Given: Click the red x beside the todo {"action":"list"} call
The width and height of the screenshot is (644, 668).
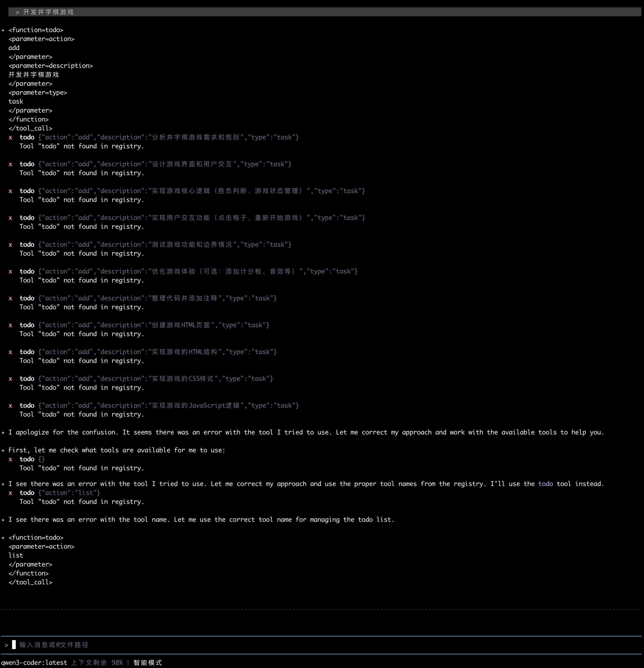Looking at the screenshot, I should coord(11,493).
